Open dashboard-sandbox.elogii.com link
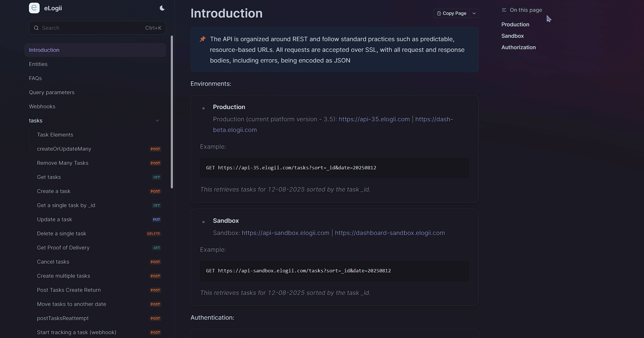The height and width of the screenshot is (338, 644). pyautogui.click(x=390, y=233)
